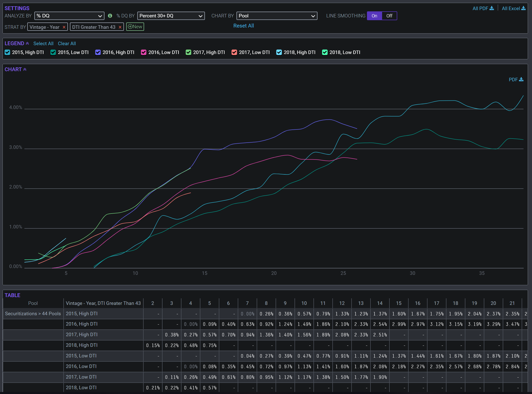Add a new strat with New button

(135, 27)
